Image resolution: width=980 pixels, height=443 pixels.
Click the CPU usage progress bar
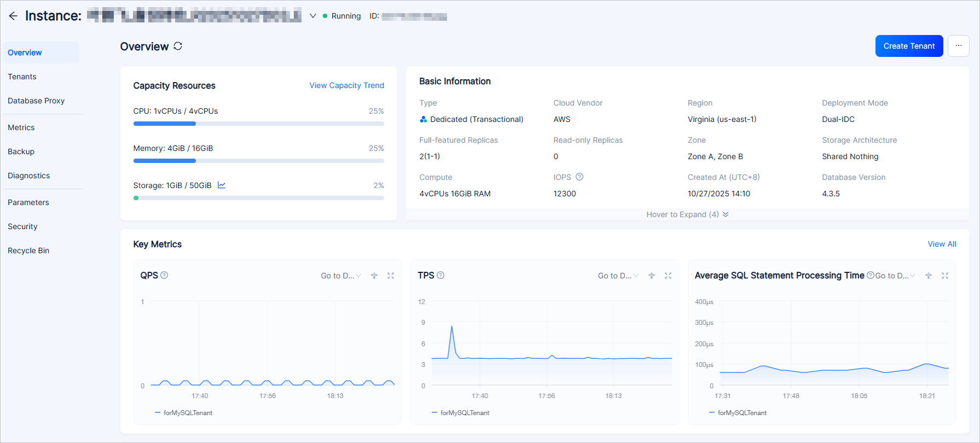[x=258, y=124]
